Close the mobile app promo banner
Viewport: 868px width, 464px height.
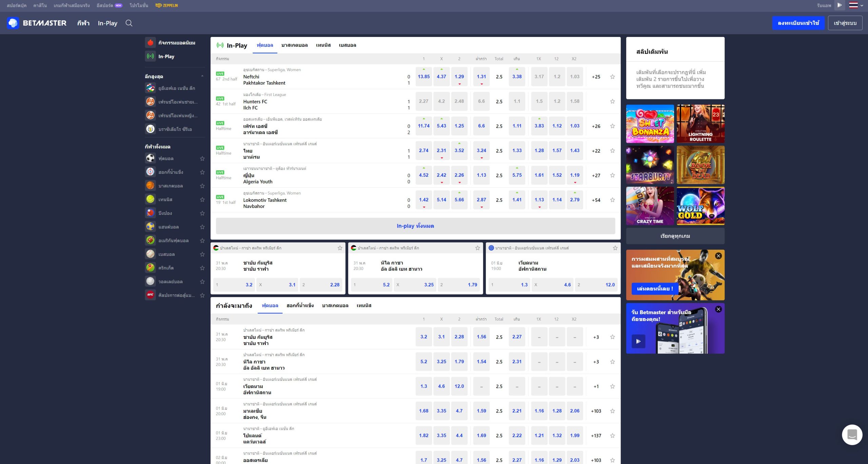coord(718,309)
